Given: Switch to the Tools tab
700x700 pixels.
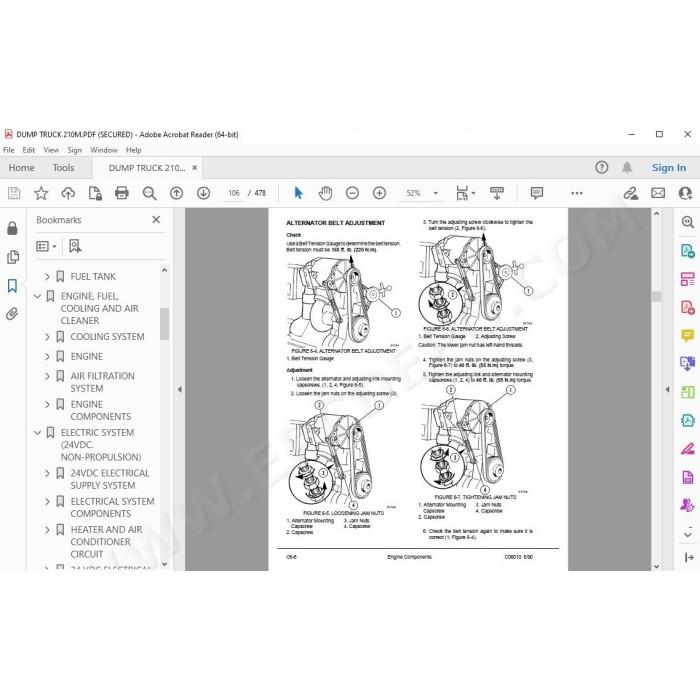Looking at the screenshot, I should point(63,167).
